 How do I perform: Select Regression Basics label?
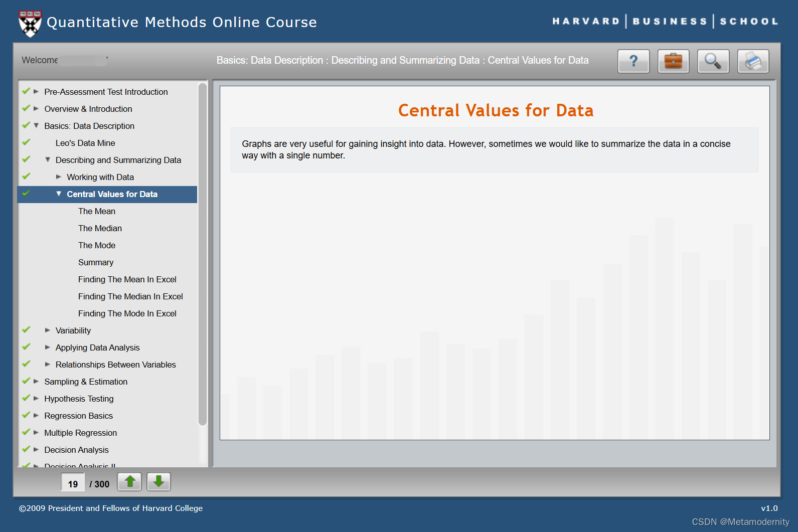79,416
